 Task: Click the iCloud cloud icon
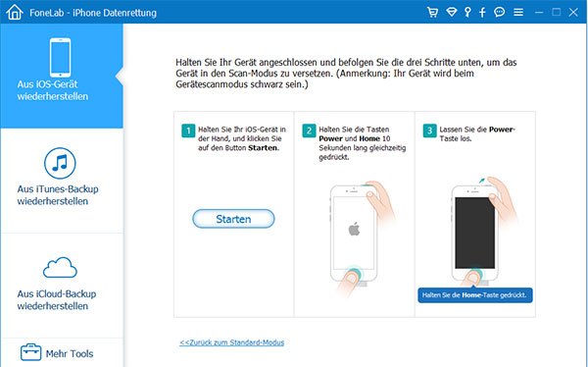coord(60,268)
